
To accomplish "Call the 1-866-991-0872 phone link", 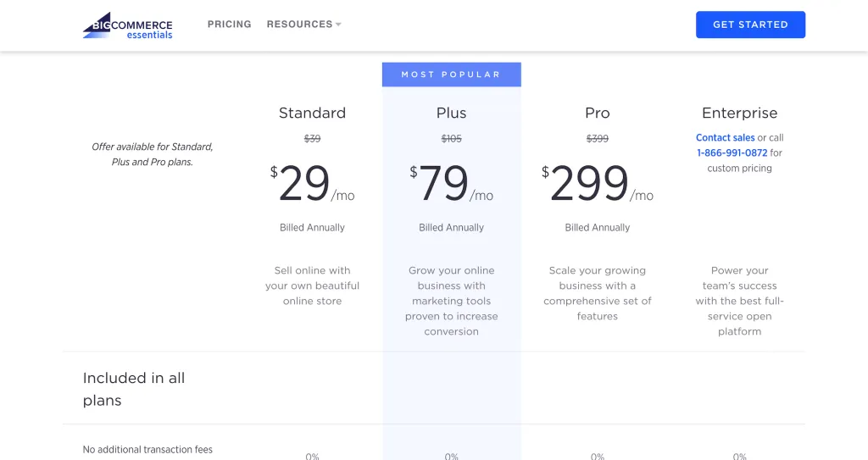I will (732, 152).
